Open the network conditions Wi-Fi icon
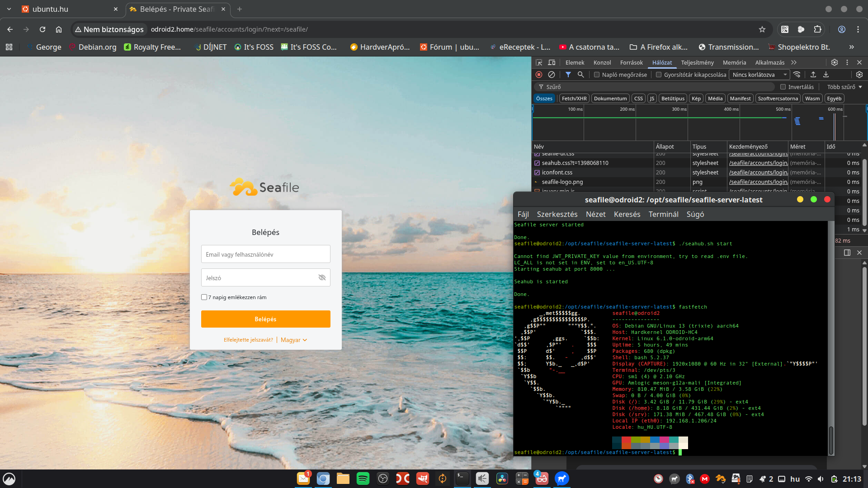 pyautogui.click(x=797, y=75)
